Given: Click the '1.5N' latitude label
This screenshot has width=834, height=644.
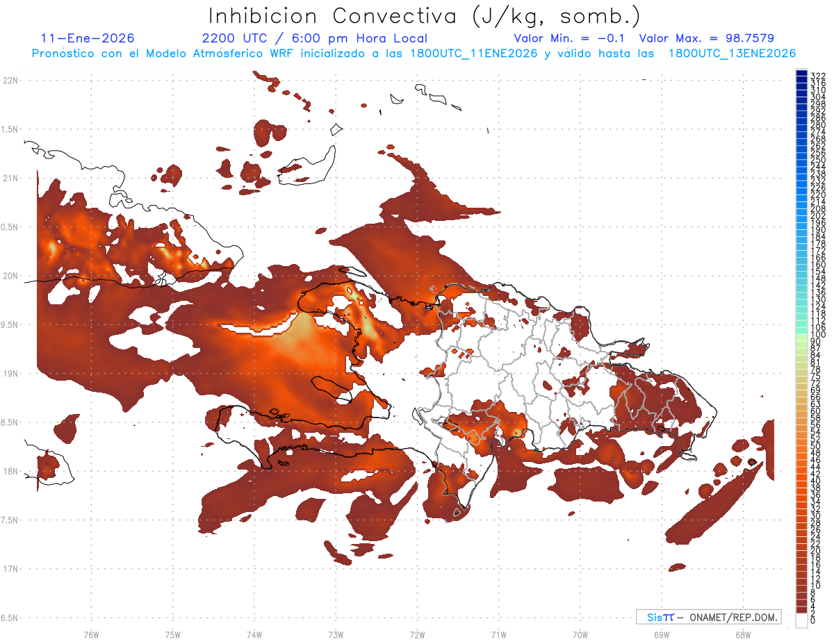Looking at the screenshot, I should pyautogui.click(x=10, y=129).
